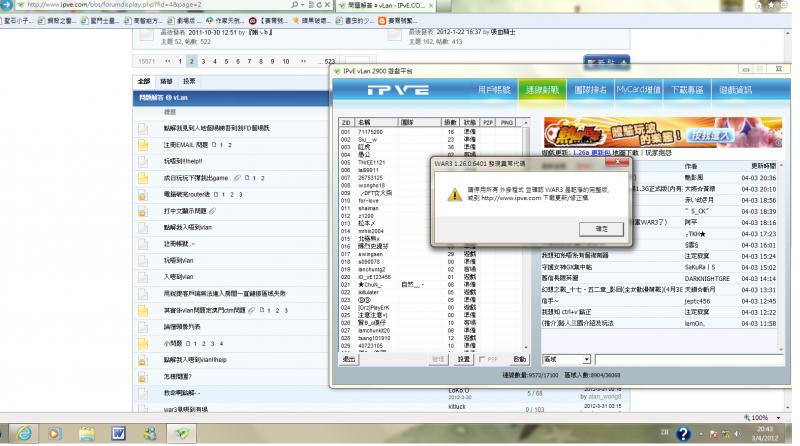Viewport: 800px width, 446px height.
Task: Open the media player icon in the taskbar
Action: pyautogui.click(x=55, y=434)
